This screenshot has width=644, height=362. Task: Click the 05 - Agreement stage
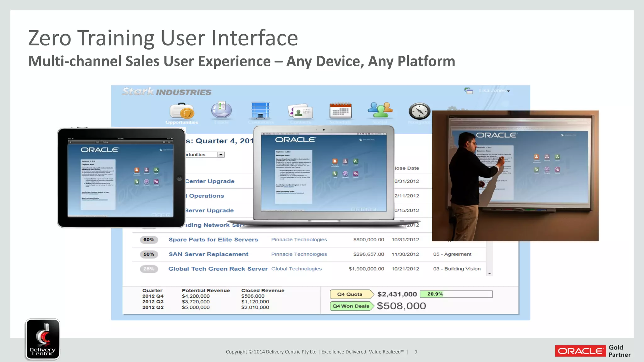[x=452, y=254]
